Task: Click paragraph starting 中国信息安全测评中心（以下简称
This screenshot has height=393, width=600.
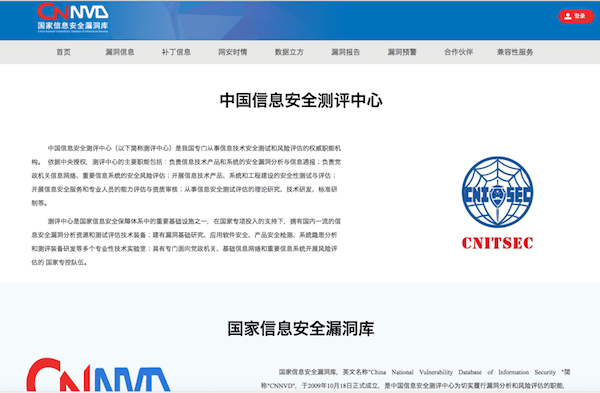Action: coord(186,175)
